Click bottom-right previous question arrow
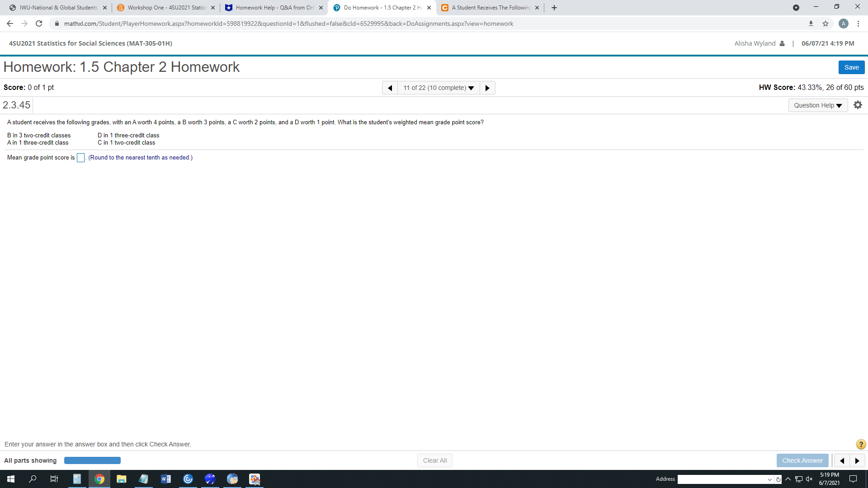The width and height of the screenshot is (868, 488). (842, 460)
